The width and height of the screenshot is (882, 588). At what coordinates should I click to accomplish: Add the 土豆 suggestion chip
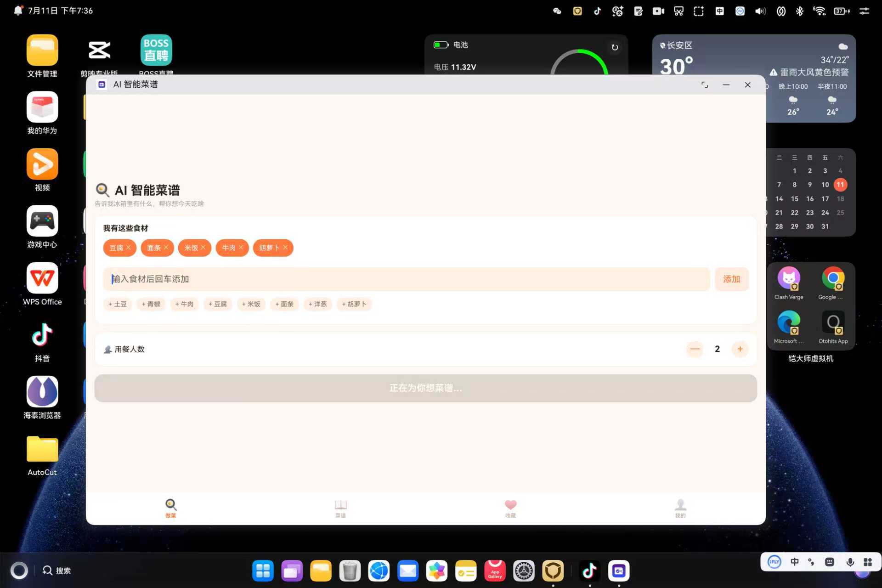tap(118, 304)
